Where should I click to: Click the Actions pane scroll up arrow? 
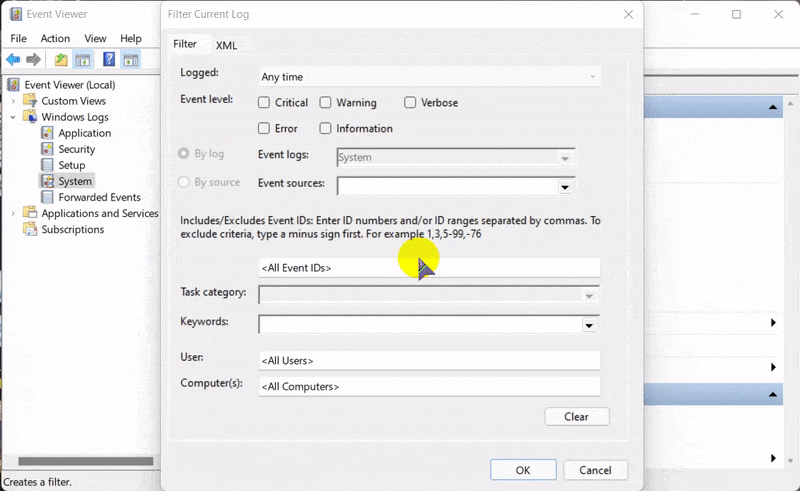pos(790,103)
